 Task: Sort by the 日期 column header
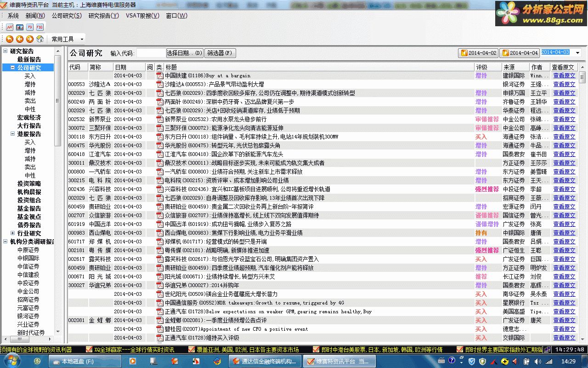pos(129,67)
